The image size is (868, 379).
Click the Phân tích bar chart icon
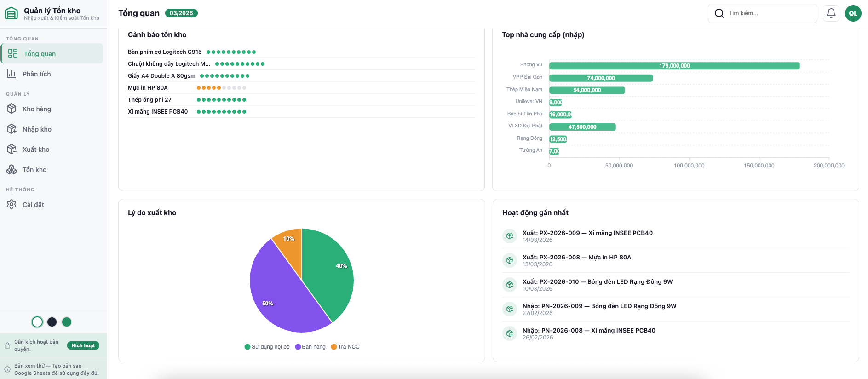[11, 74]
